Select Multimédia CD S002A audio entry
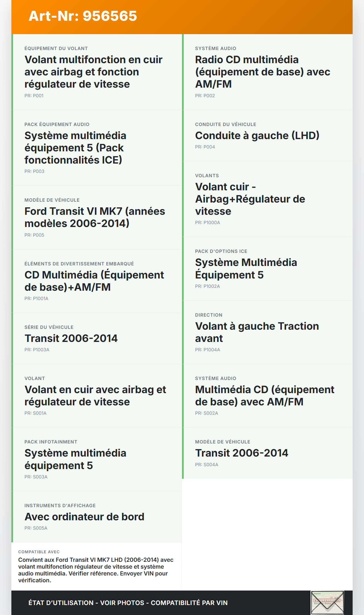 267,396
